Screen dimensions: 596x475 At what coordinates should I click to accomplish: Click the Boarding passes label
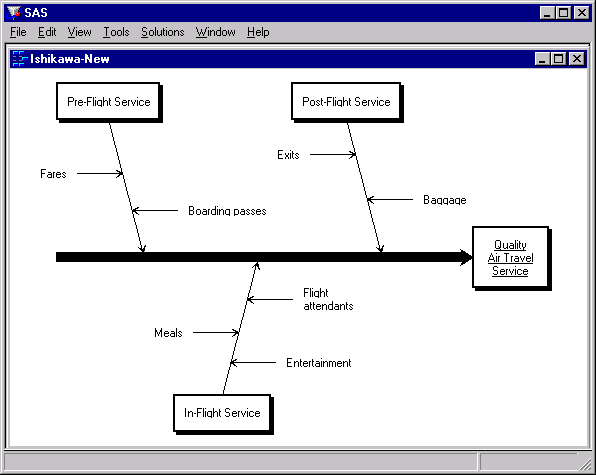coord(227,211)
